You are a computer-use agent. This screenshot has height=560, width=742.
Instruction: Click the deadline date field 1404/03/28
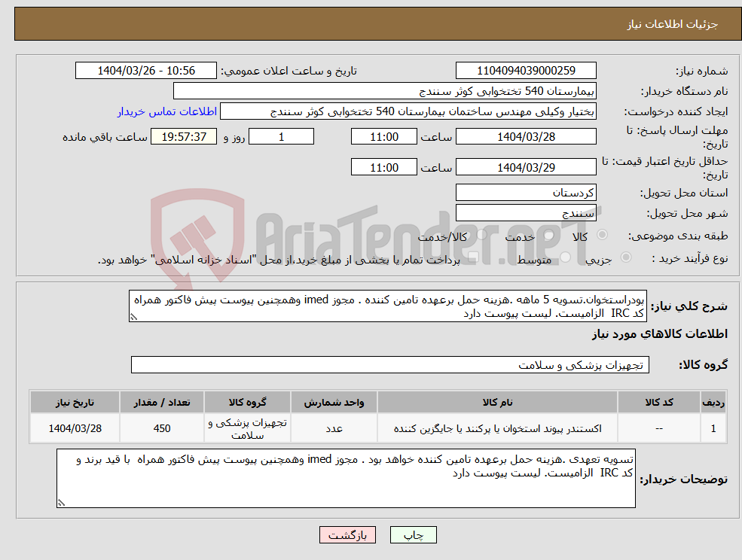pyautogui.click(x=525, y=136)
